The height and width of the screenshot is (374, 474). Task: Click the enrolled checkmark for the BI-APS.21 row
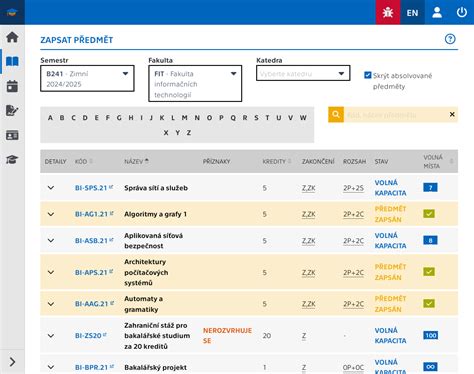click(429, 272)
